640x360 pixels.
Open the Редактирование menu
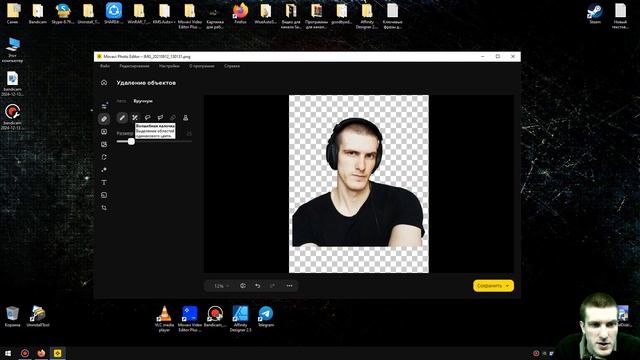[134, 66]
